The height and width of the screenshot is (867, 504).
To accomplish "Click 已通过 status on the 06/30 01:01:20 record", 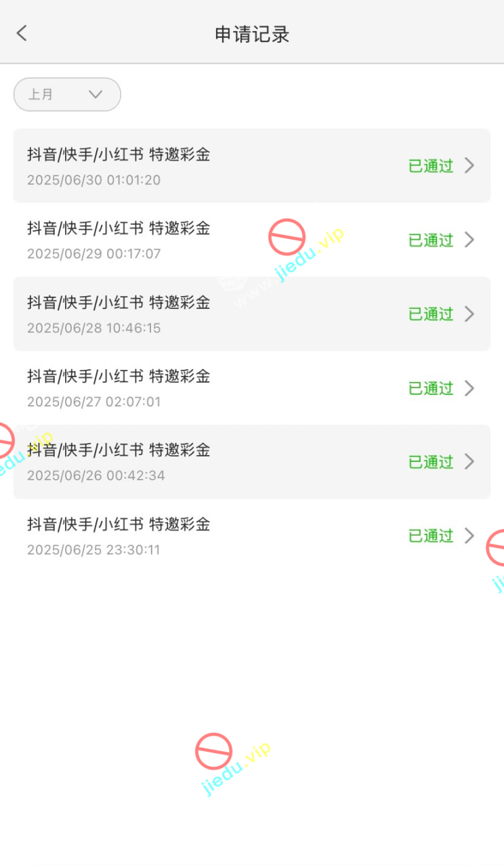I will tap(431, 166).
